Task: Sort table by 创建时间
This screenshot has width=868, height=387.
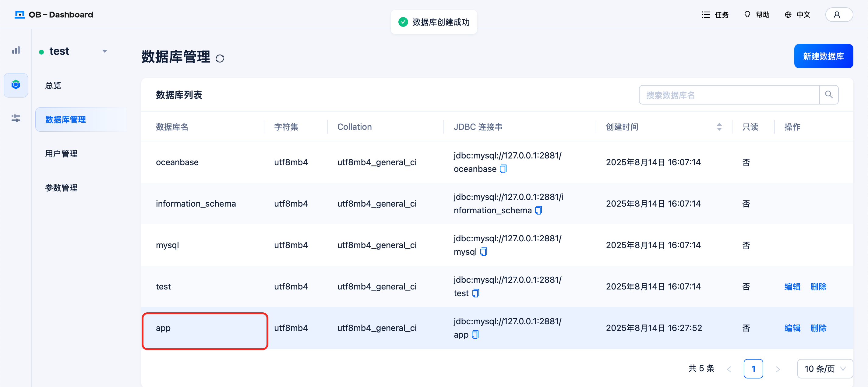Action: [719, 127]
